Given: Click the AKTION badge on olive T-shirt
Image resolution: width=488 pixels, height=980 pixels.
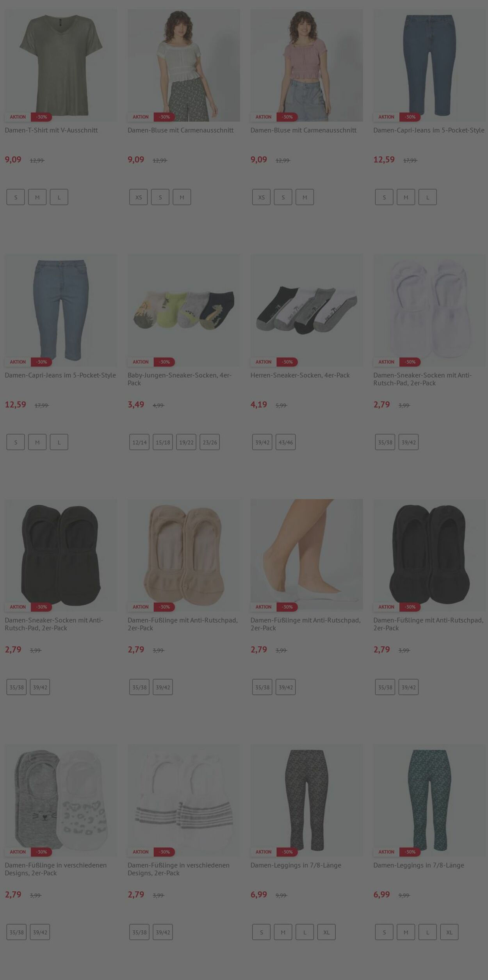Looking at the screenshot, I should [x=18, y=117].
